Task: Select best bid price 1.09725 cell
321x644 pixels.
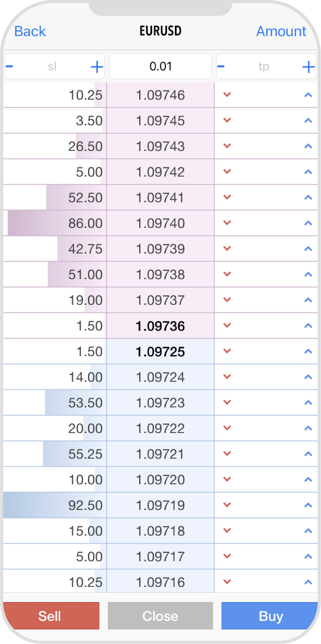Action: coord(161,351)
